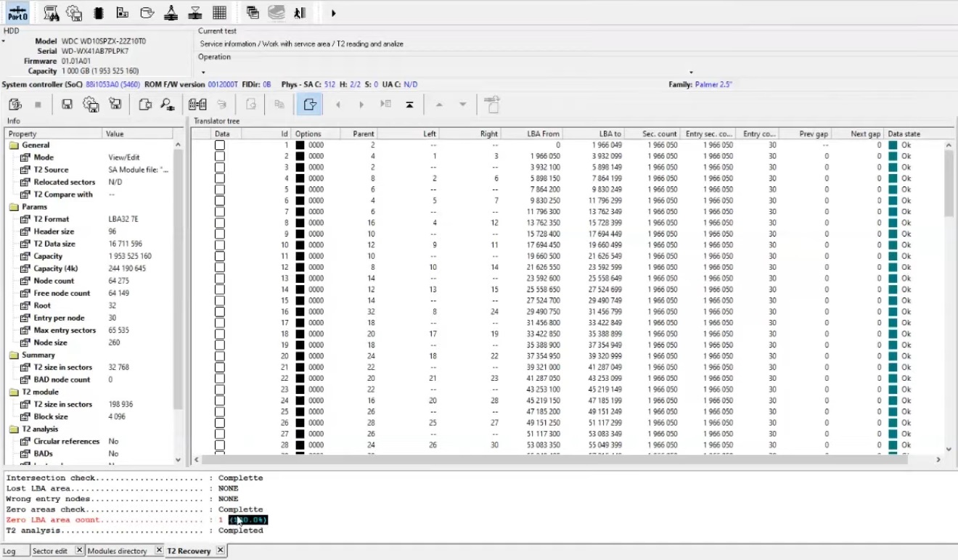
Task: Click the black play arrow in top toolbar
Action: click(333, 12)
